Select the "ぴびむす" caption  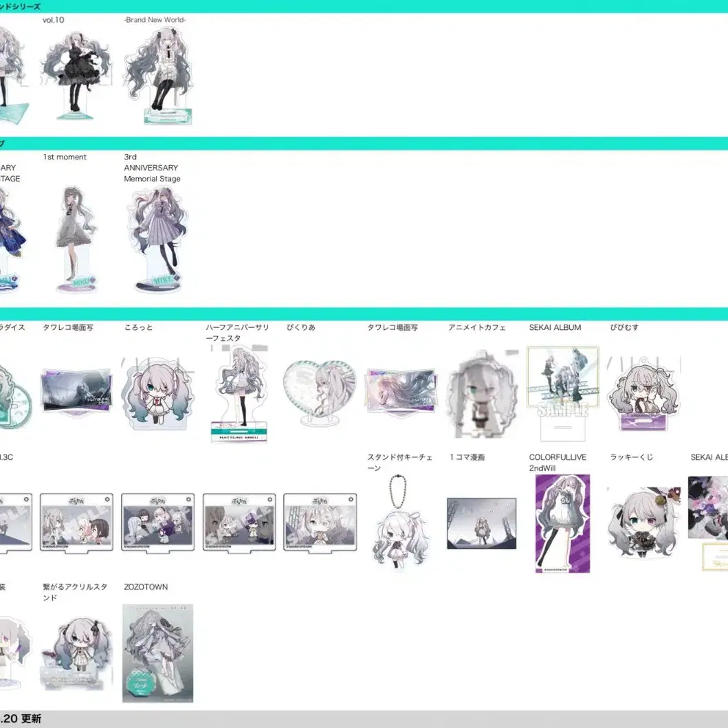point(624,327)
